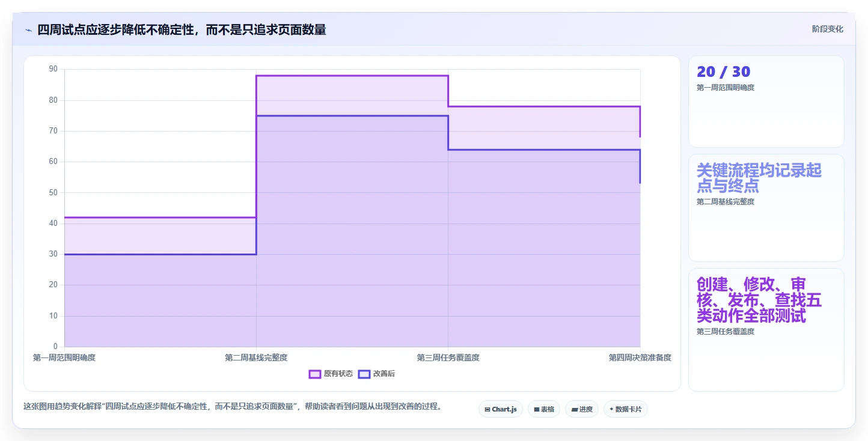Click y-axis tick value 90

point(53,69)
